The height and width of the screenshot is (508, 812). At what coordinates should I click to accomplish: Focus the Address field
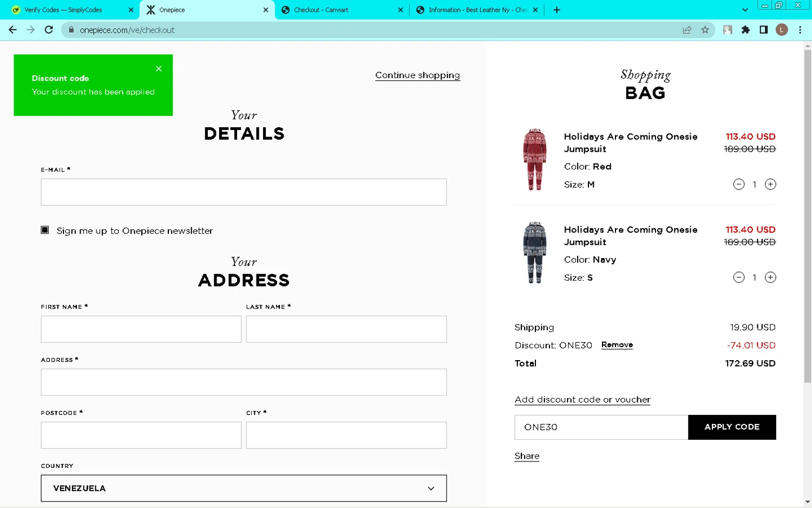pyautogui.click(x=244, y=382)
